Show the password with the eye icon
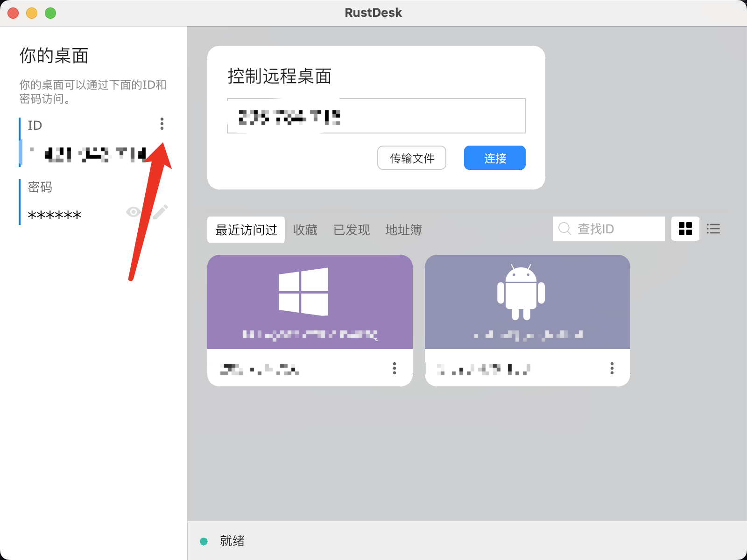This screenshot has height=560, width=747. click(x=133, y=212)
